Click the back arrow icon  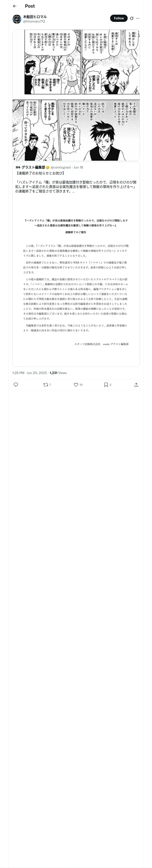pos(14,6)
